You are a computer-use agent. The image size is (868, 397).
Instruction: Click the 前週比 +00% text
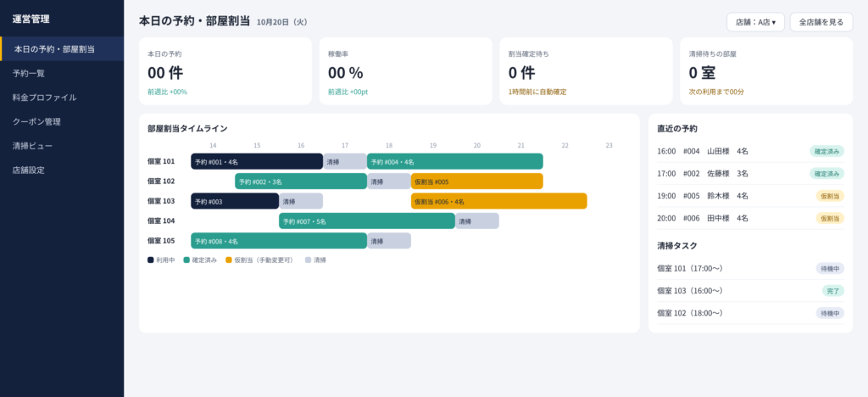point(167,92)
